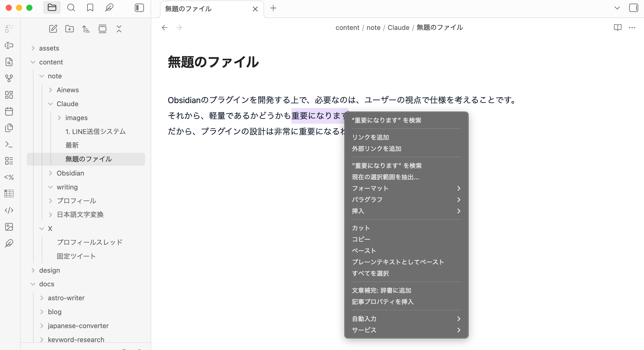Viewport: 644px width, 350px height.
Task: Open the bookmarks panel icon
Action: [90, 8]
